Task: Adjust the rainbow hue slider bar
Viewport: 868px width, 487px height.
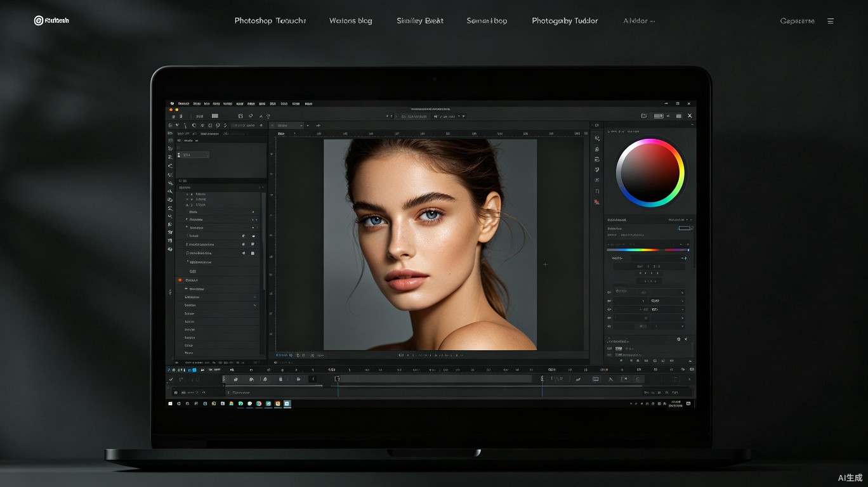Action: point(647,250)
